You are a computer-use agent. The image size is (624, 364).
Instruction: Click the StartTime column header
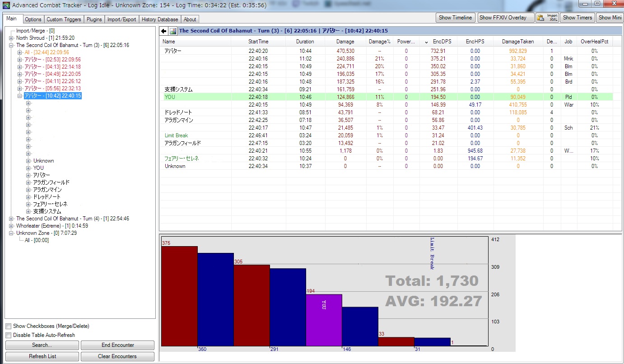(x=258, y=42)
